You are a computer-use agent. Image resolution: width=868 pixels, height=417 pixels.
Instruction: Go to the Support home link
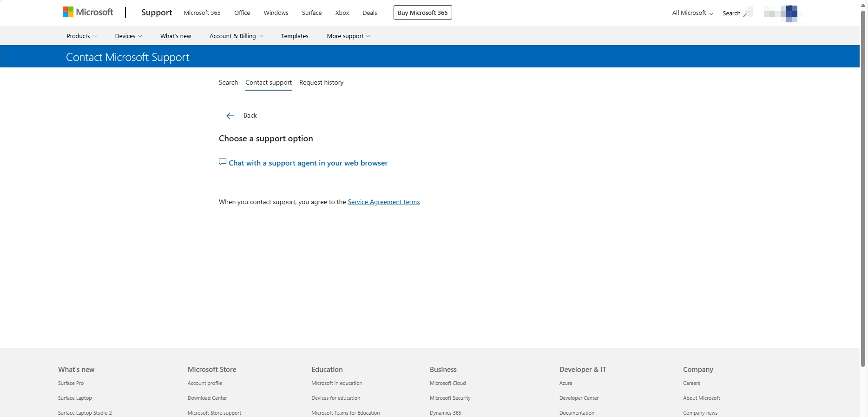point(157,13)
